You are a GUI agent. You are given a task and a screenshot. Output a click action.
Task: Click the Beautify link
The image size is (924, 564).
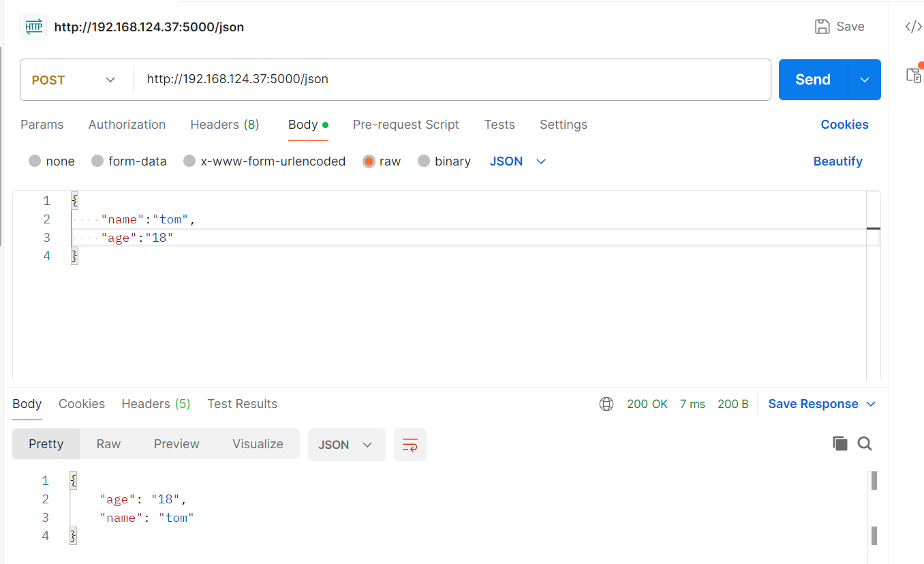pos(837,161)
